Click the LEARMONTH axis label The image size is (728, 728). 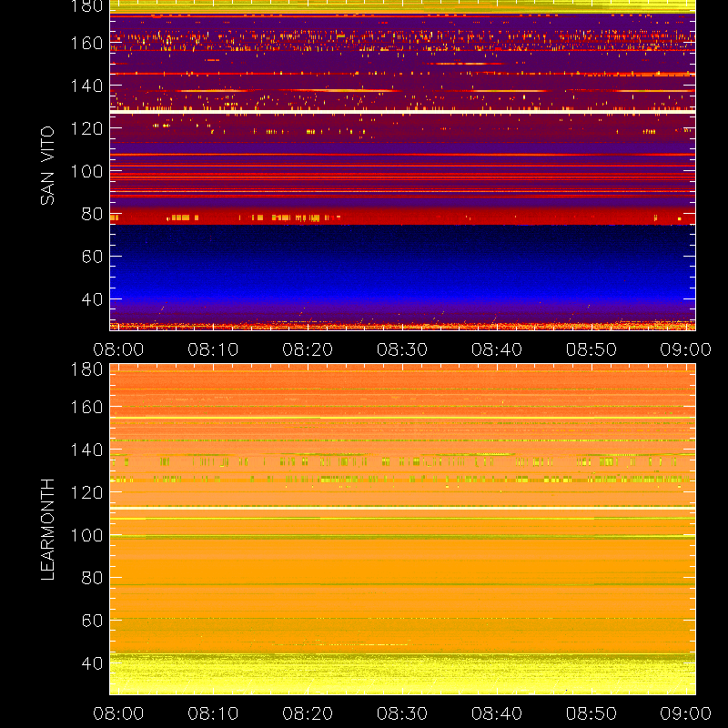point(47,530)
